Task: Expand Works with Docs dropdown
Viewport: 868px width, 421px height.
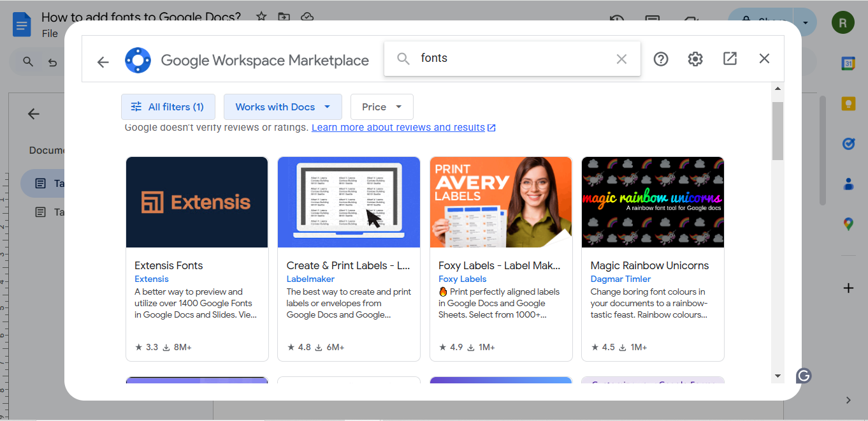Action: coord(283,107)
